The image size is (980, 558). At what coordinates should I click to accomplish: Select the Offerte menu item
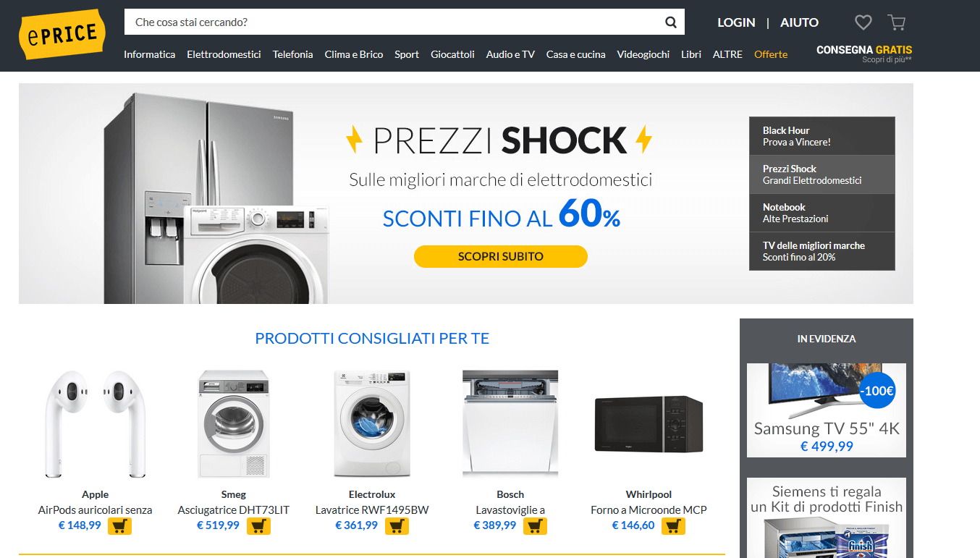(x=771, y=54)
